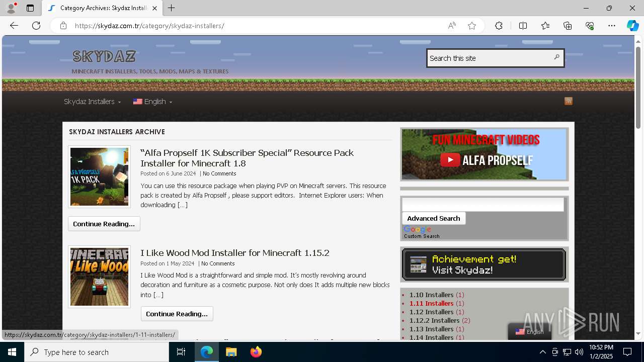Click the Achievement get Visit Skydaz banner

click(484, 264)
